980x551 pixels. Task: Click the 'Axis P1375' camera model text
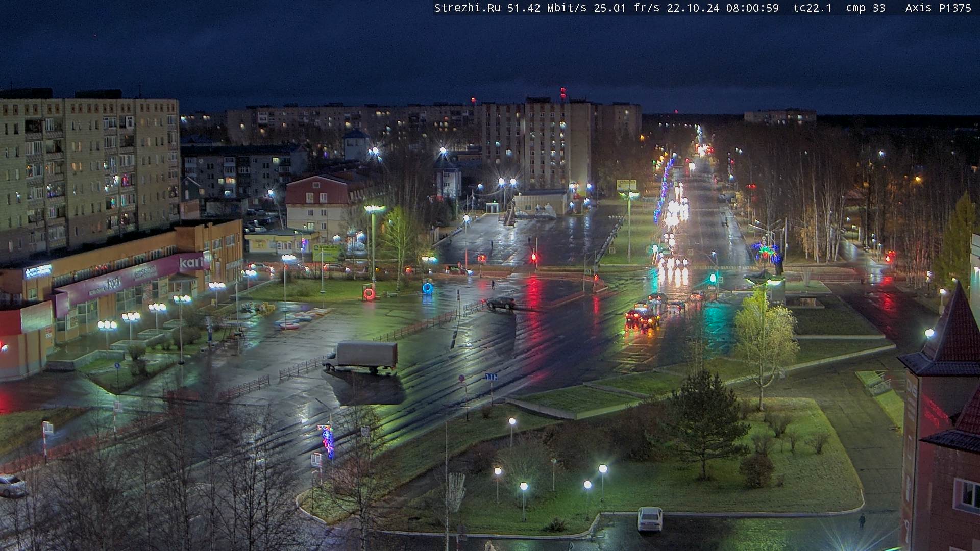(x=938, y=8)
